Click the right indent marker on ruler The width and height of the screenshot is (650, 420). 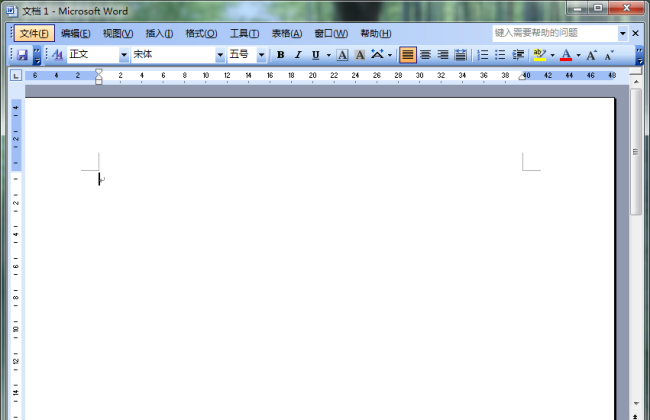(522, 77)
